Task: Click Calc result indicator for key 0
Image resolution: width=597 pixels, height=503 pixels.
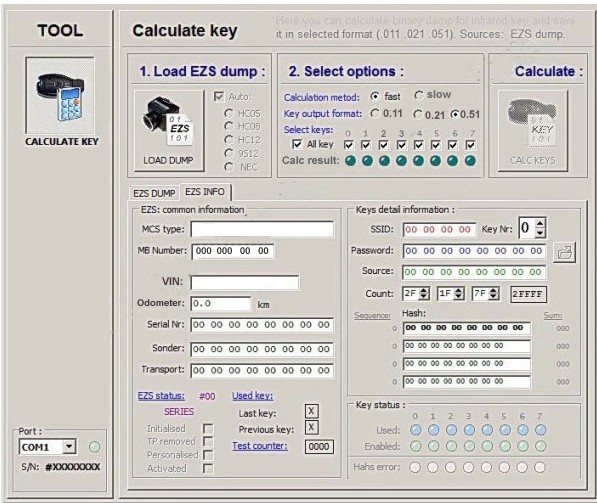Action: [x=350, y=161]
